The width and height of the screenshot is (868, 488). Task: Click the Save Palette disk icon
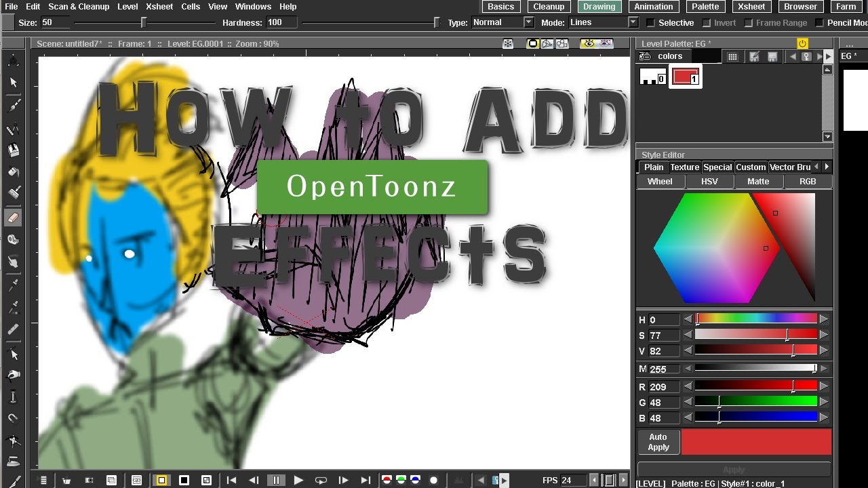click(x=771, y=57)
